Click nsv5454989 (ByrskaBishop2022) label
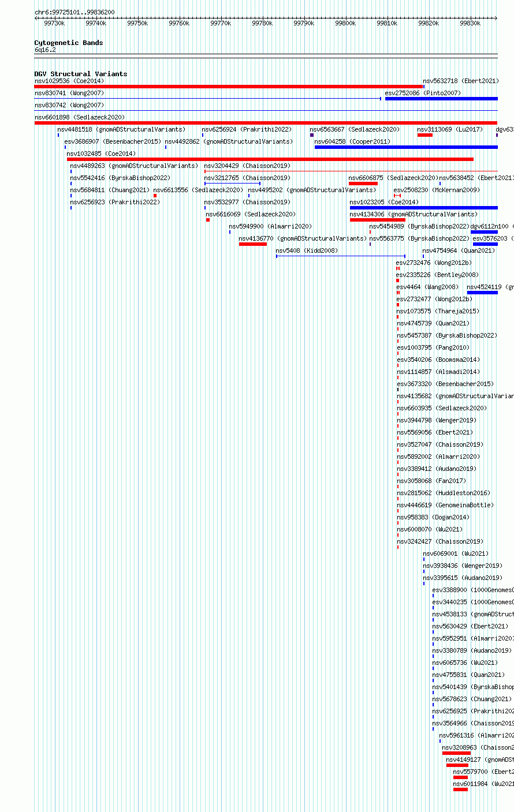The width and height of the screenshot is (514, 812). [x=419, y=226]
